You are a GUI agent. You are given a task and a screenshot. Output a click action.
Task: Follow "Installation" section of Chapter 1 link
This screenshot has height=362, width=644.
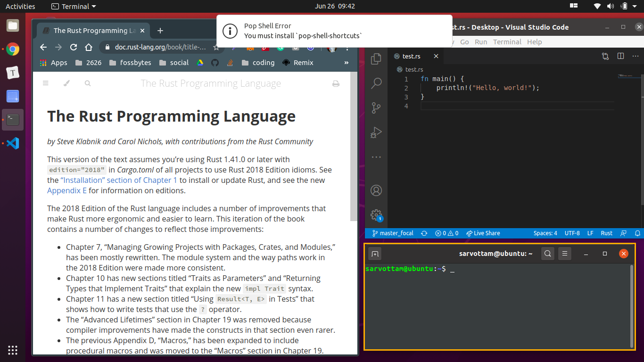(119, 180)
